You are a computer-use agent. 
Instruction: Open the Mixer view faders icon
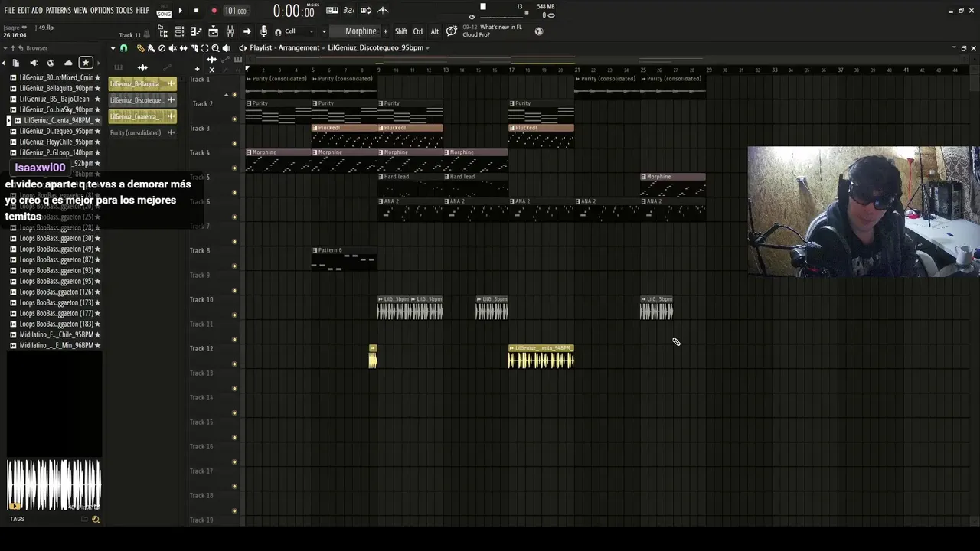230,31
